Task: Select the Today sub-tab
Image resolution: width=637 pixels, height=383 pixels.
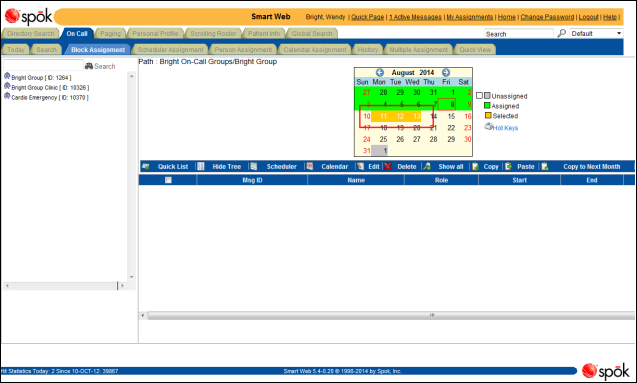Action: pyautogui.click(x=16, y=50)
